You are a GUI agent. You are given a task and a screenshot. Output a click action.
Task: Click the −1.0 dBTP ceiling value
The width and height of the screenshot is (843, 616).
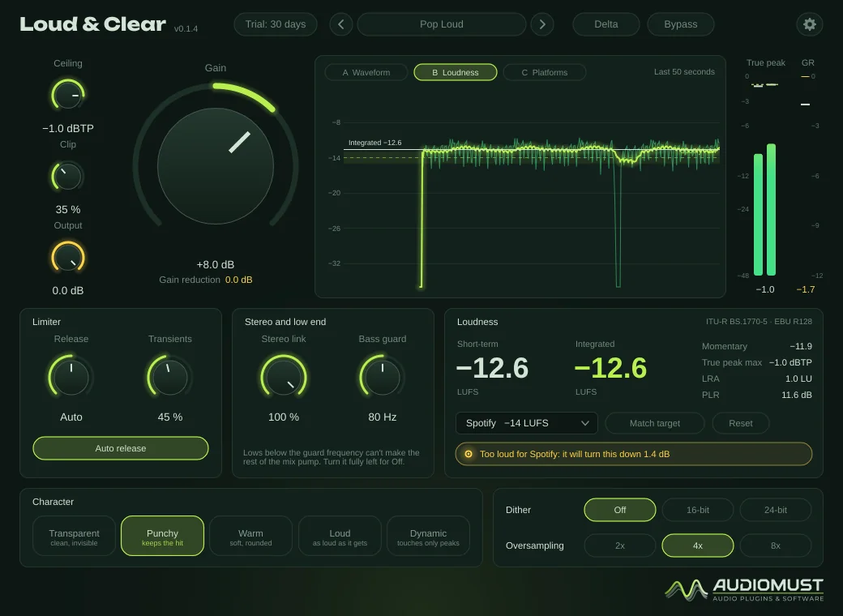[x=68, y=128]
